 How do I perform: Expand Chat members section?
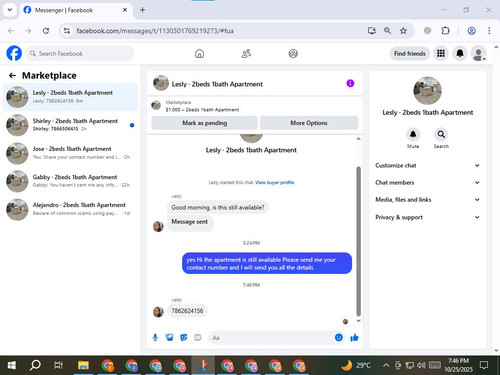coord(428,182)
